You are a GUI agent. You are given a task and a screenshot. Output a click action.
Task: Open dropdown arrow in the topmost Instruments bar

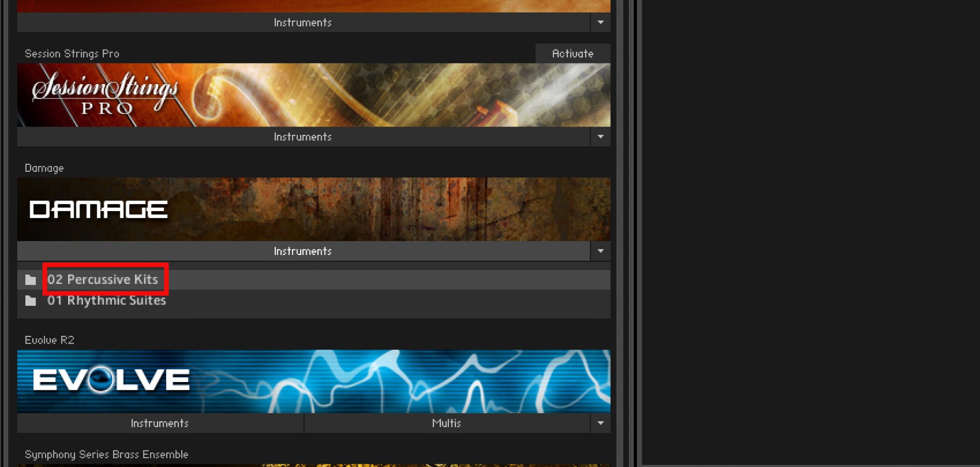coord(601,22)
